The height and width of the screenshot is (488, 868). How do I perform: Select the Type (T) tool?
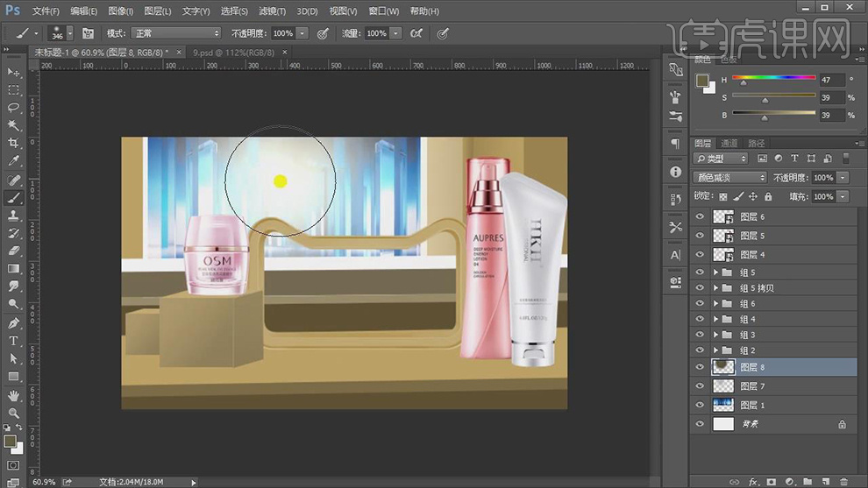(13, 341)
